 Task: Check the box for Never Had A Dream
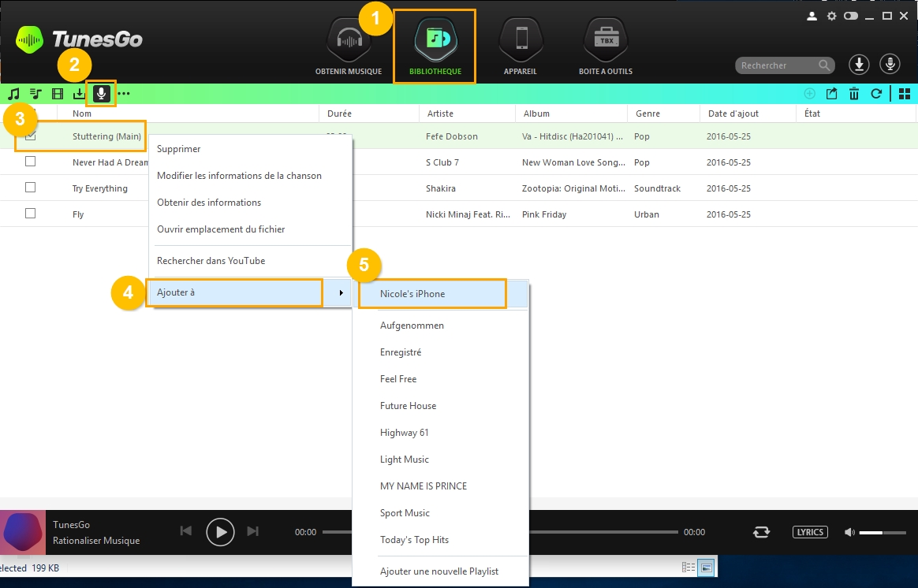(31, 162)
